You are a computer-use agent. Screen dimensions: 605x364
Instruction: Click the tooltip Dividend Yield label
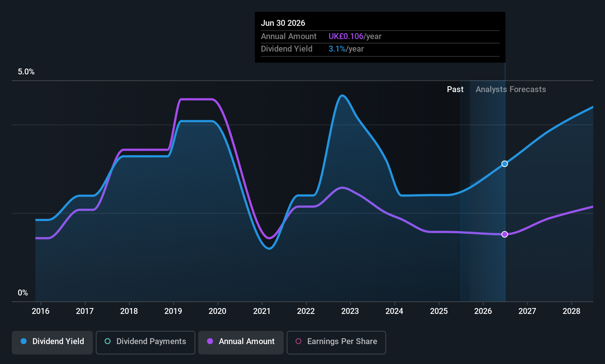(287, 49)
